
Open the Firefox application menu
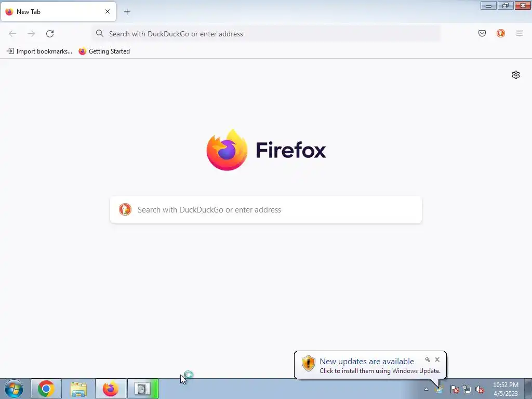[x=520, y=33]
